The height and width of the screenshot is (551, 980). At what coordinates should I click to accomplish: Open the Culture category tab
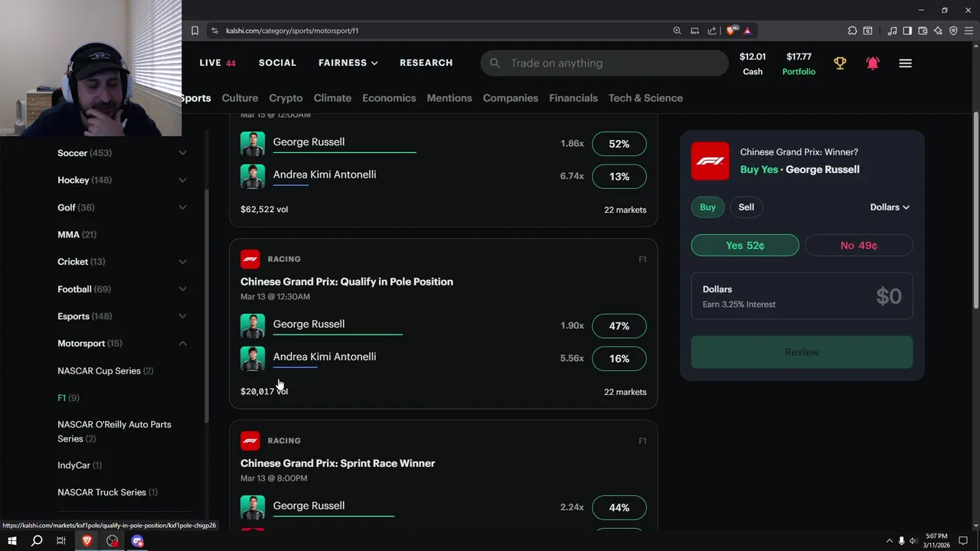point(240,98)
